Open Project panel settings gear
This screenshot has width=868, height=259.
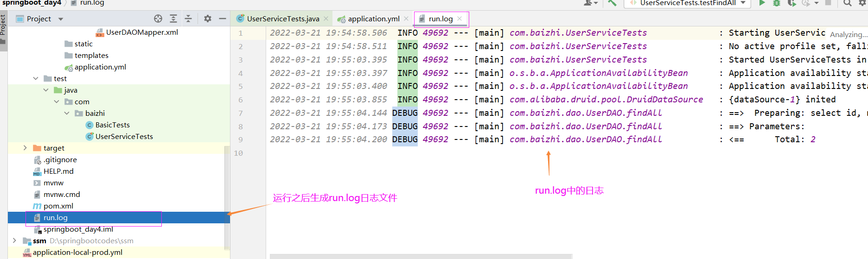pyautogui.click(x=208, y=19)
